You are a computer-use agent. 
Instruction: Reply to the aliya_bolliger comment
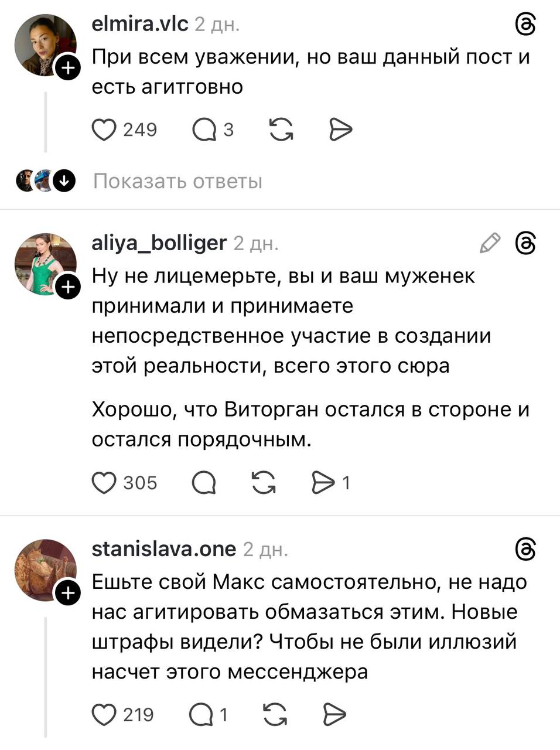pyautogui.click(x=203, y=483)
